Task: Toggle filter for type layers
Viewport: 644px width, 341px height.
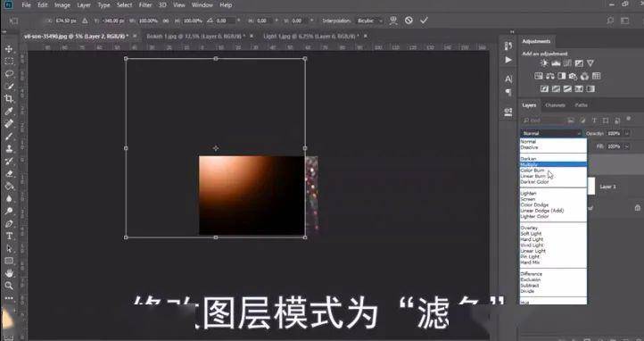Action: pyautogui.click(x=594, y=121)
